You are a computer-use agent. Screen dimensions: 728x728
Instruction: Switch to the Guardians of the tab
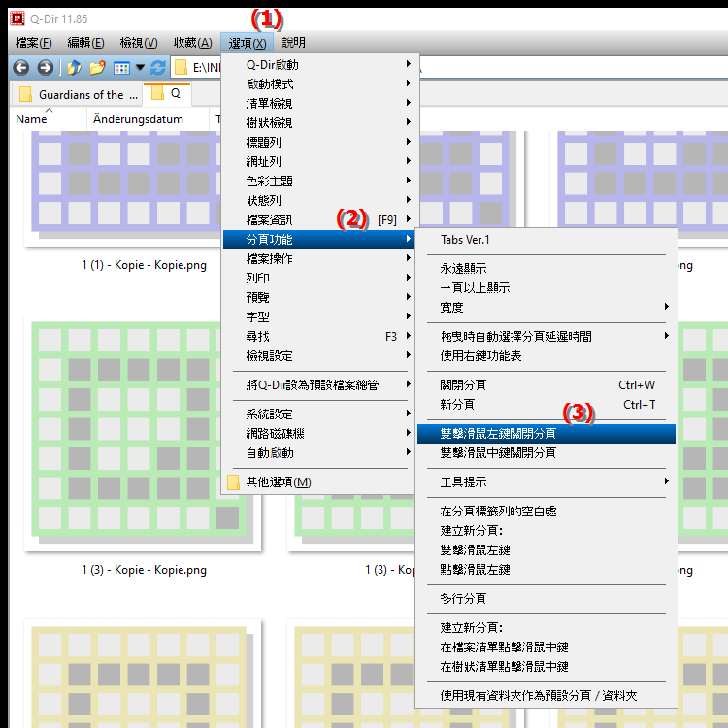coord(80,94)
